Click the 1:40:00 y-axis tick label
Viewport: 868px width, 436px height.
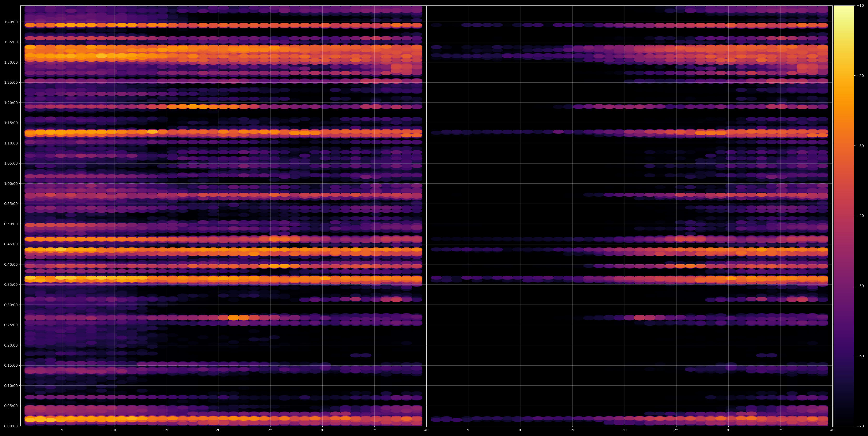[x=11, y=22]
